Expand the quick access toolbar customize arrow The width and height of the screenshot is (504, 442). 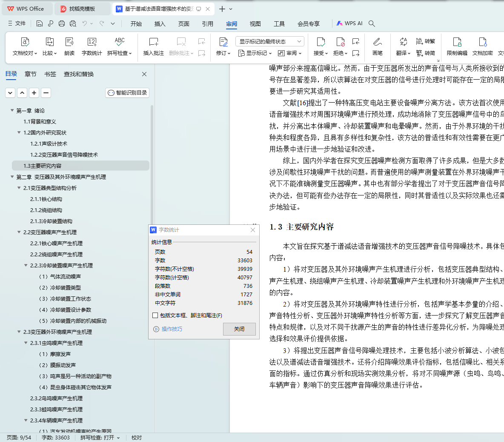[112, 23]
